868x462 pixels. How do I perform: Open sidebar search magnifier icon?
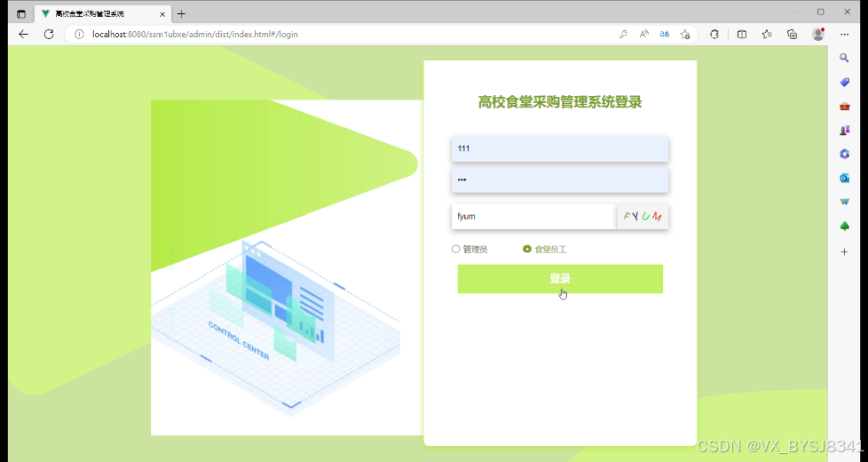click(844, 58)
